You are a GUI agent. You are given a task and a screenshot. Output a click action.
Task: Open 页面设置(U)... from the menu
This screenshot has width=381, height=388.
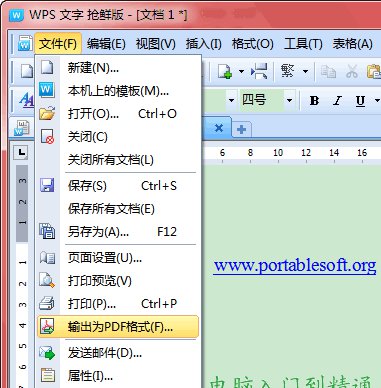coord(118,258)
